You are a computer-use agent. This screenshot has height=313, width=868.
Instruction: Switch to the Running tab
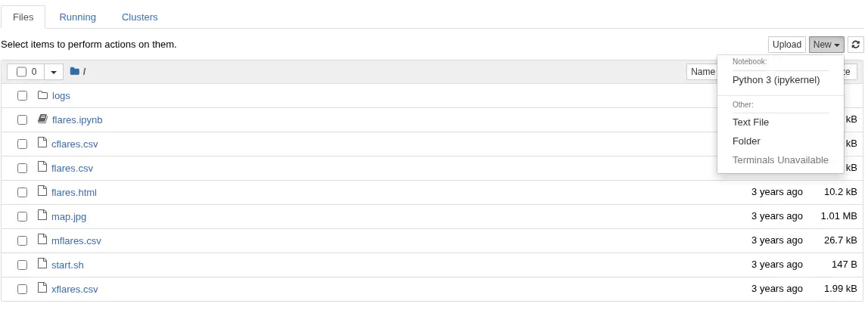pos(77,17)
